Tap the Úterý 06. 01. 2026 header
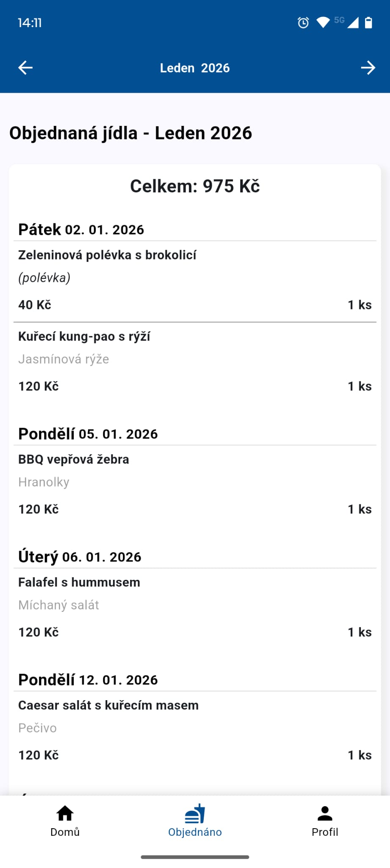Image resolution: width=390 pixels, height=868 pixels. (80, 556)
